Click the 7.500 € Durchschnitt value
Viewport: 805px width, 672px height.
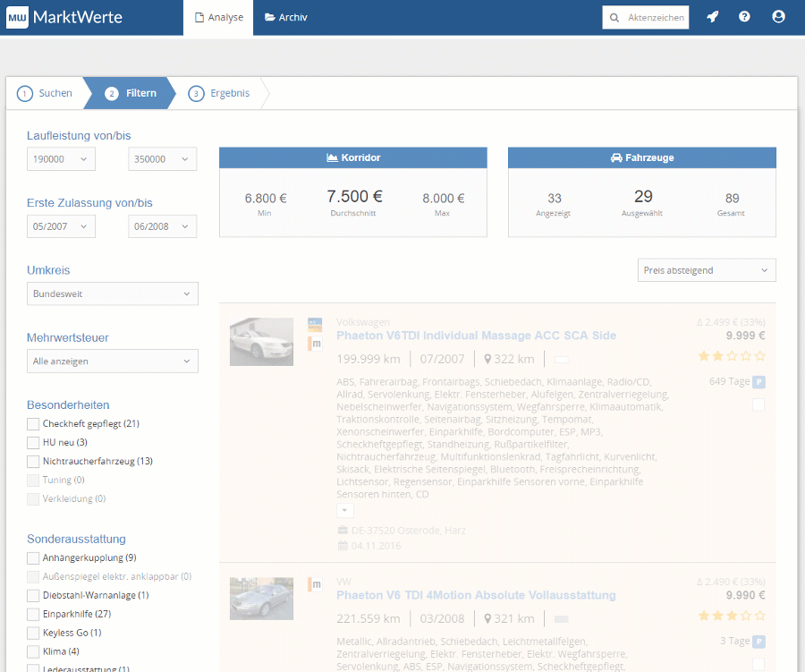pyautogui.click(x=354, y=196)
